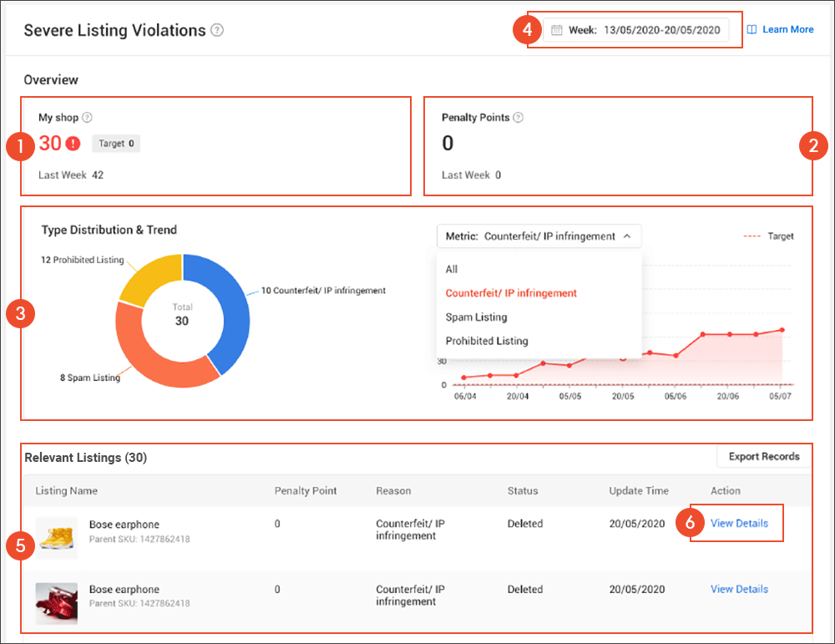View Details for second Bose earphone listing
This screenshot has height=644, width=835.
click(739, 589)
